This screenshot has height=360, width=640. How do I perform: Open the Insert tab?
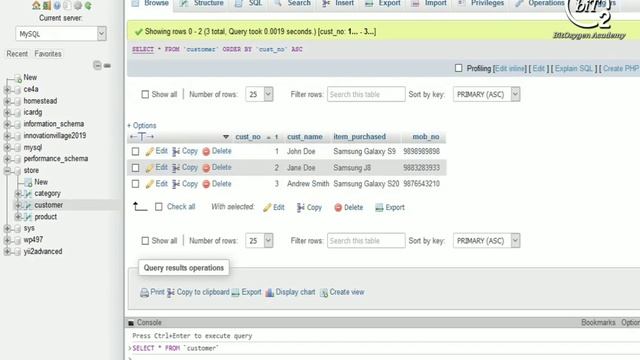[338, 3]
